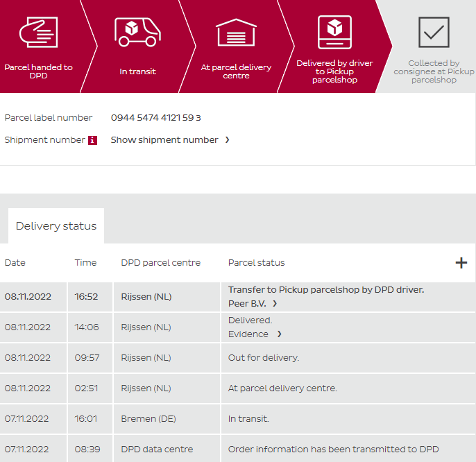The width and height of the screenshot is (476, 462).
Task: Select the Delivery status tab
Action: click(56, 226)
